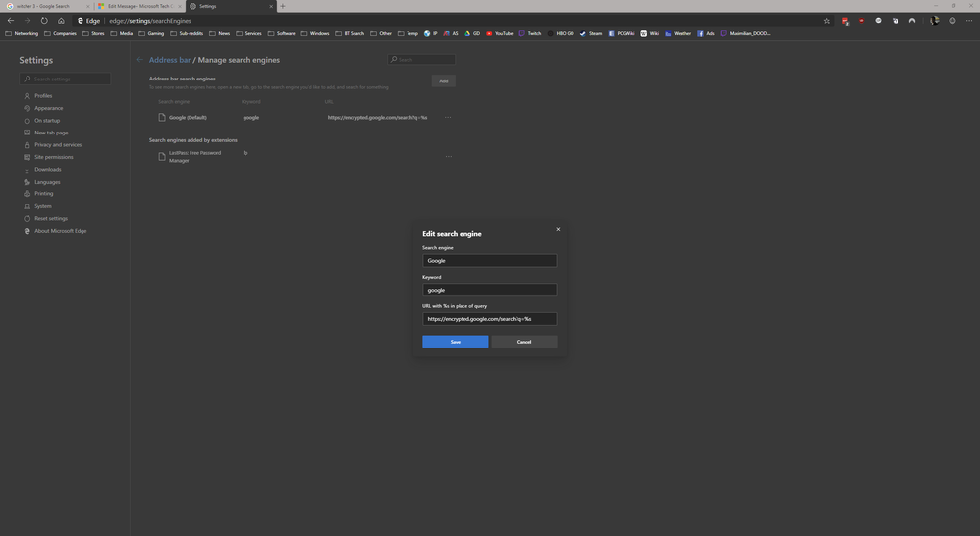Expand the Windows bookmarks folder
980x536 pixels.
[315, 33]
